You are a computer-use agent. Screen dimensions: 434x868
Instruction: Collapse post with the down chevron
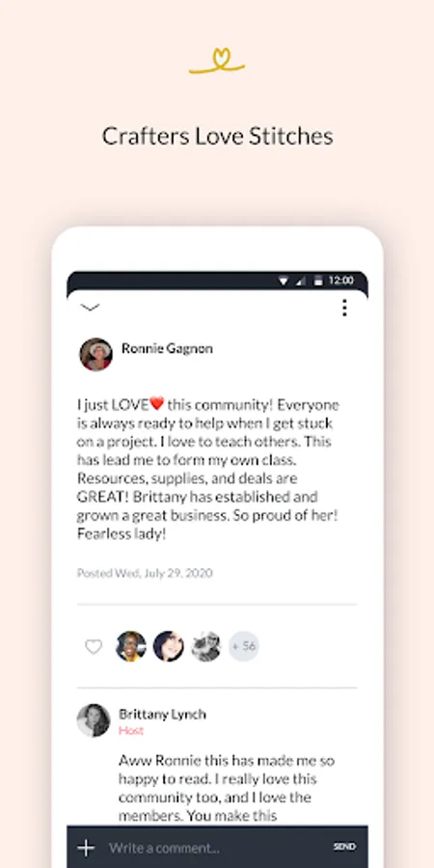coord(90,308)
